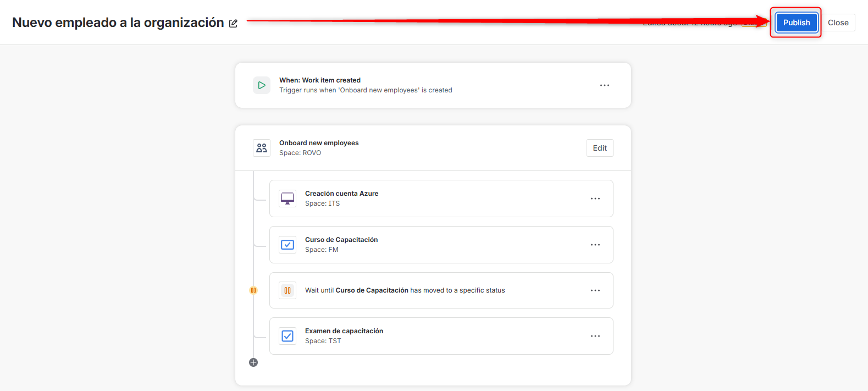Viewport: 868px width, 391px height.
Task: Click the Onboard new employees people icon
Action: (x=262, y=148)
